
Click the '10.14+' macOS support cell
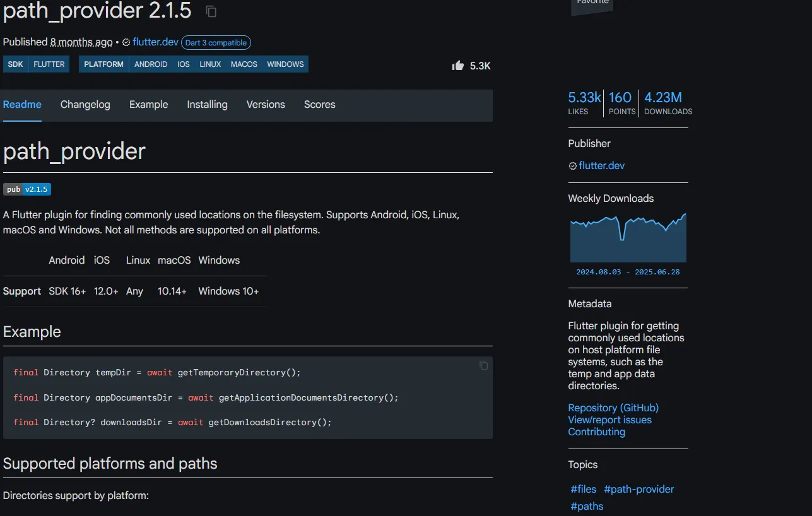172,291
